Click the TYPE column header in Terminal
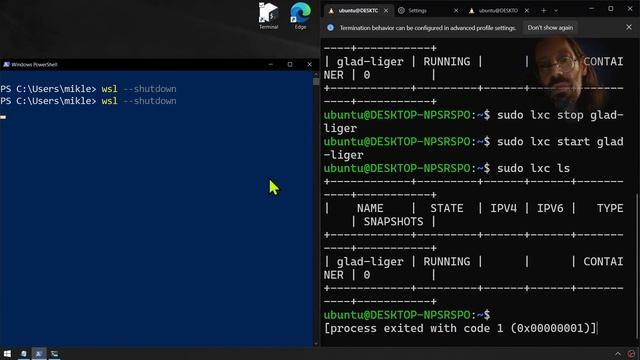 (x=610, y=208)
